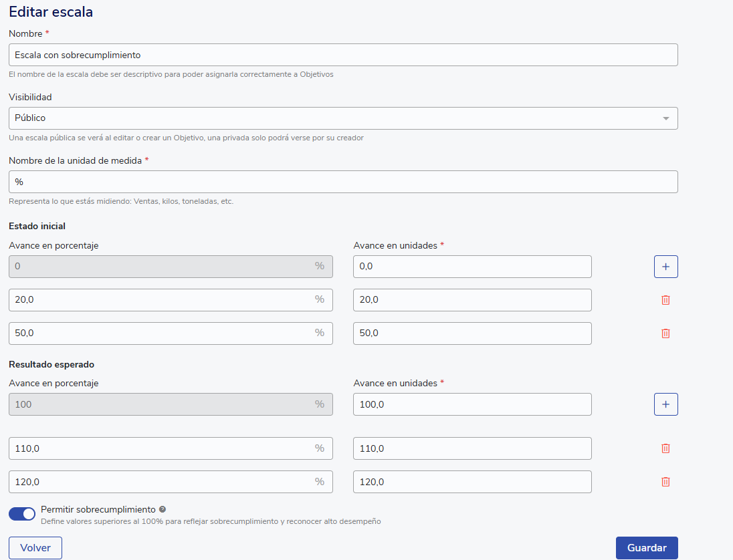Image resolution: width=733 pixels, height=560 pixels.
Task: Click the 120,0 units input field
Action: (x=472, y=482)
